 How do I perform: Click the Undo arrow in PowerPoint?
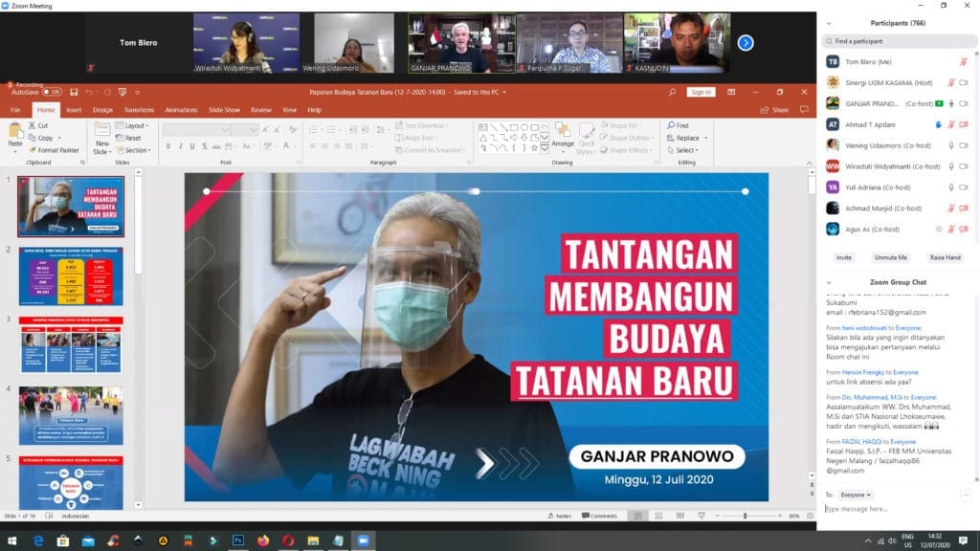(89, 93)
